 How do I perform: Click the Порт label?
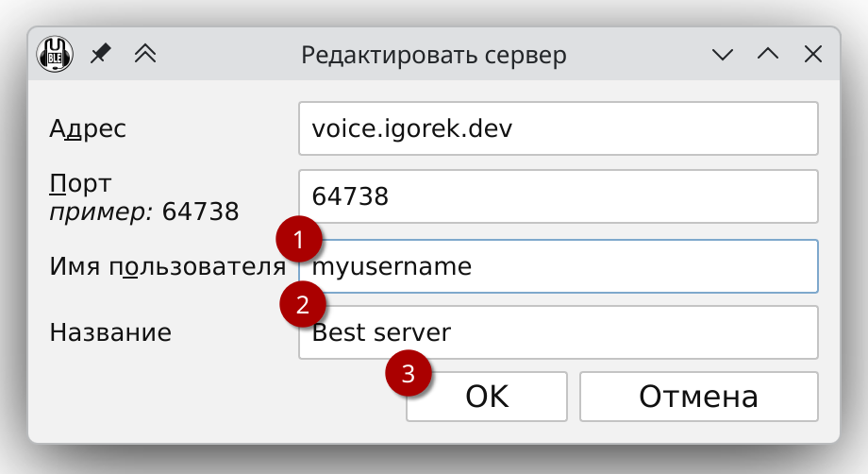[x=80, y=183]
